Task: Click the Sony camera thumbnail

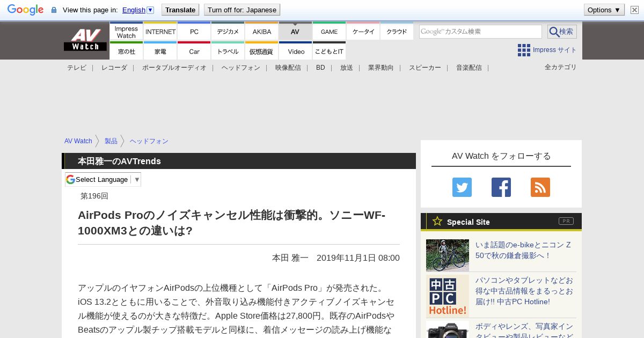Action: [448, 329]
